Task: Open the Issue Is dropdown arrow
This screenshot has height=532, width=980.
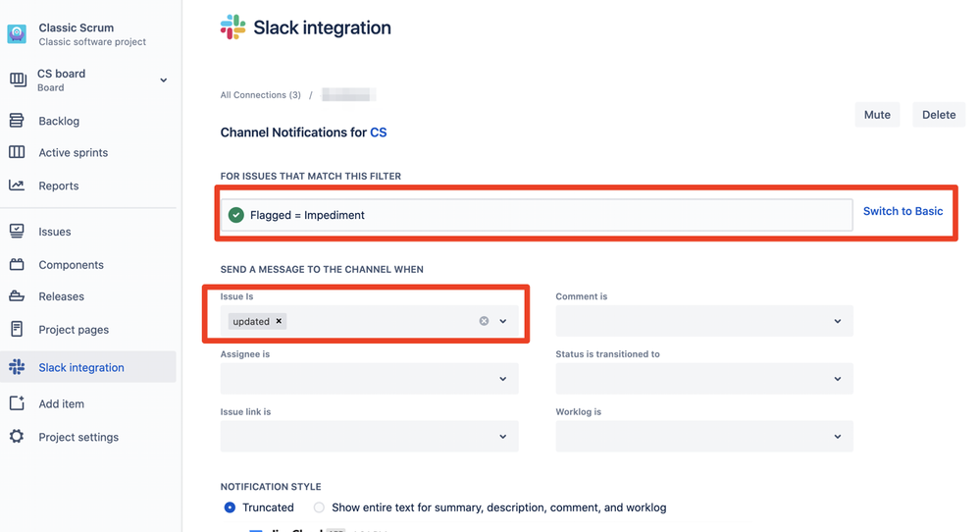Action: coord(502,321)
